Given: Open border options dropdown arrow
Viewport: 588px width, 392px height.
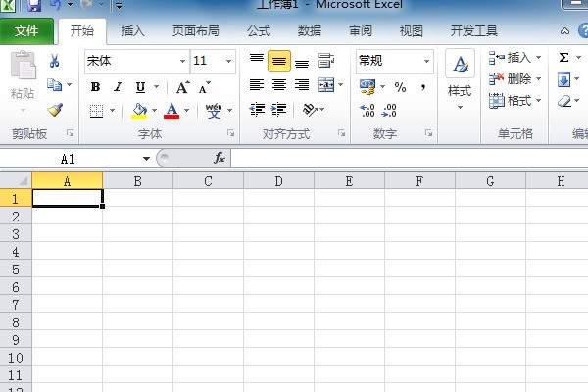Looking at the screenshot, I should [112, 111].
